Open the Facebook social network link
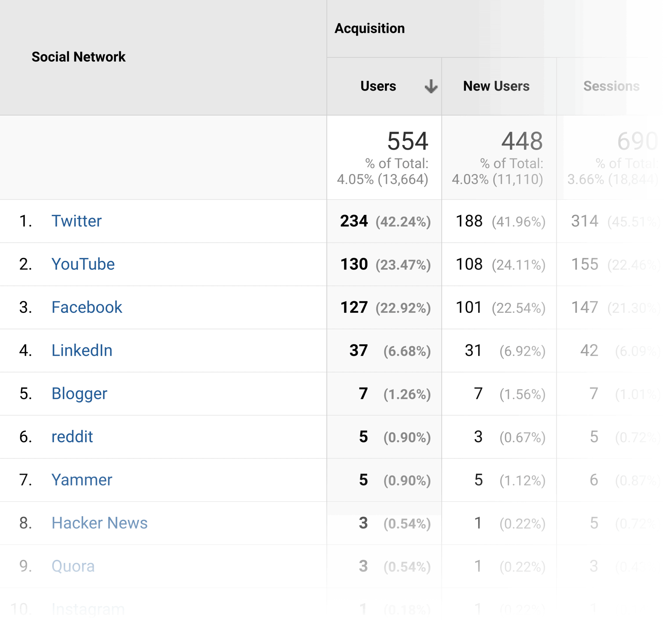The width and height of the screenshot is (672, 630). click(87, 308)
